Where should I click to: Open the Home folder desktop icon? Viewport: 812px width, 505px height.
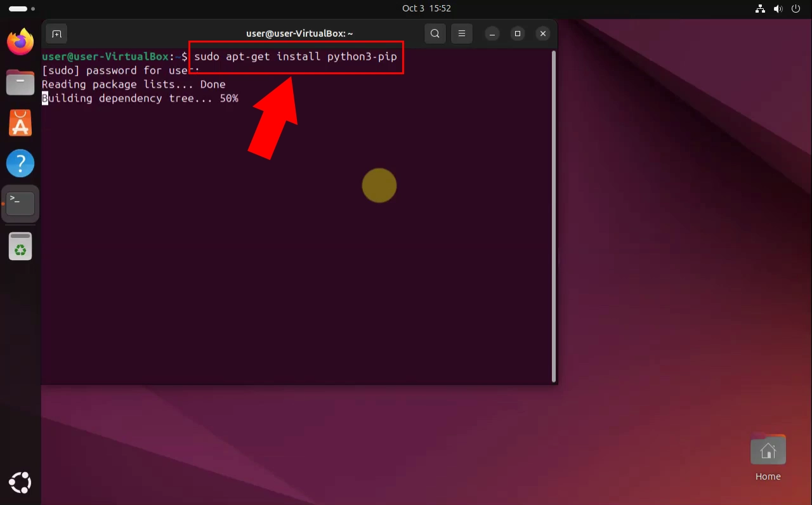point(768,457)
